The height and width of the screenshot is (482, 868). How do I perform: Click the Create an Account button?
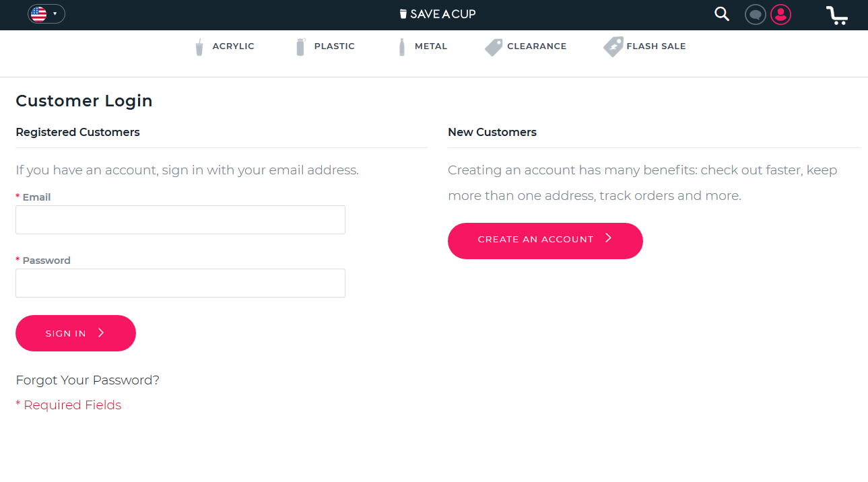tap(545, 241)
